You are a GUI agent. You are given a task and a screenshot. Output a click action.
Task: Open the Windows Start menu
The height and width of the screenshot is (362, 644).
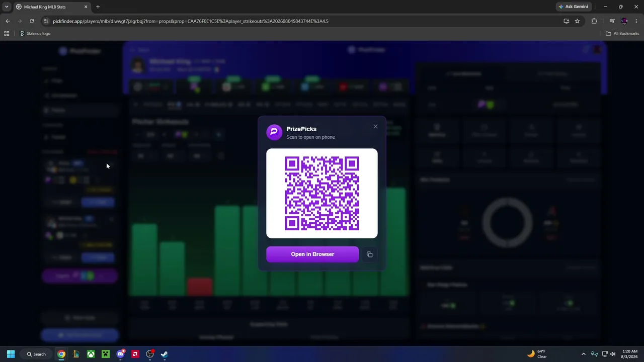[11, 354]
